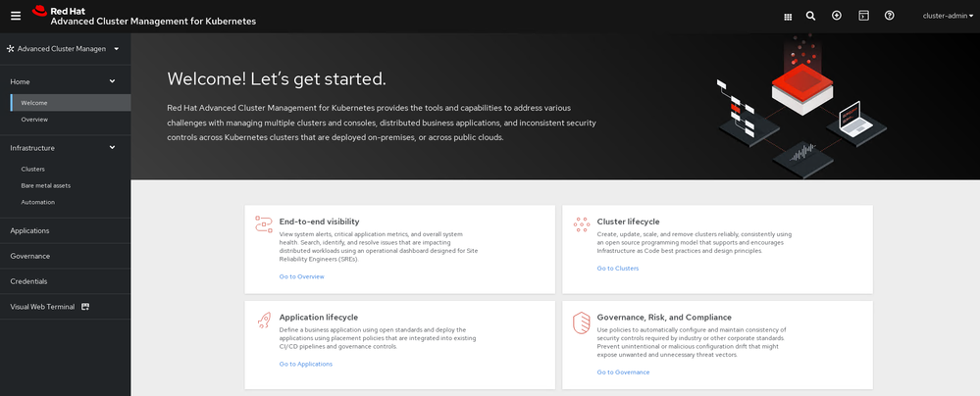Image resolution: width=980 pixels, height=396 pixels.
Task: Open the application launcher grid icon
Action: [788, 17]
